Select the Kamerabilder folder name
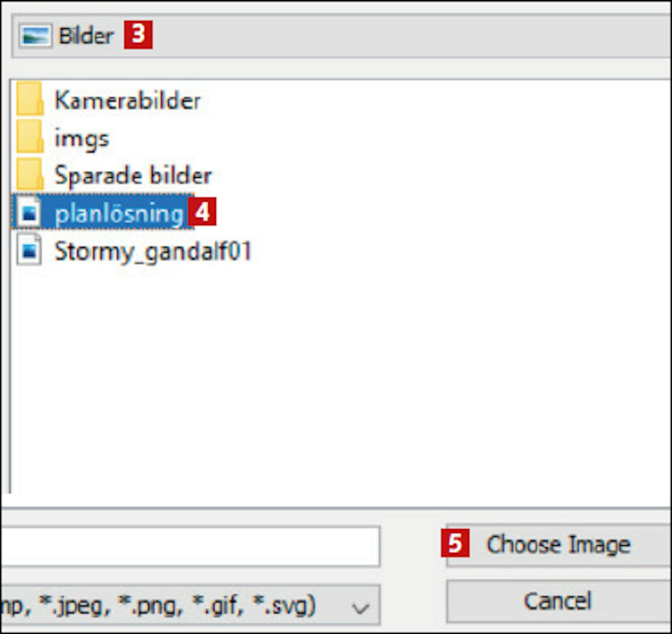The height and width of the screenshot is (634, 672). point(128,100)
